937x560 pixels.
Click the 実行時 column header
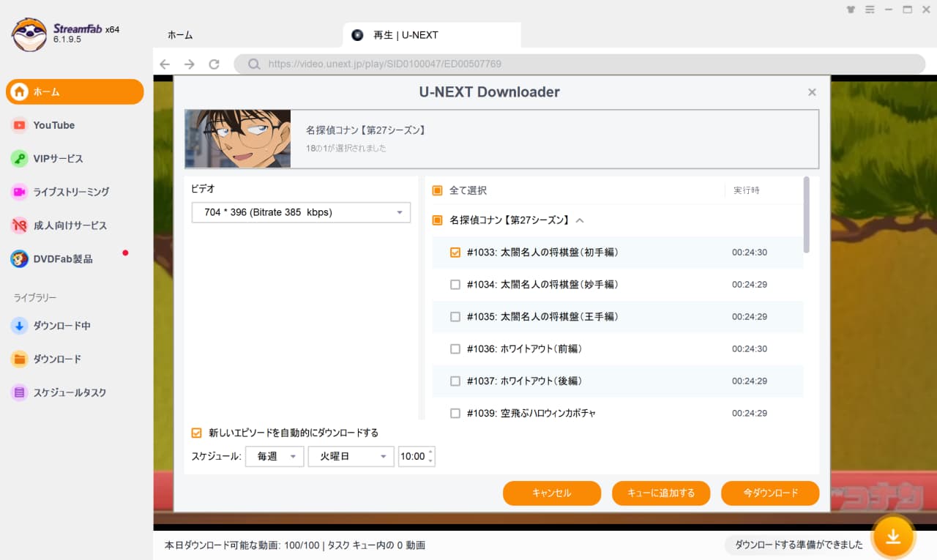tap(747, 190)
